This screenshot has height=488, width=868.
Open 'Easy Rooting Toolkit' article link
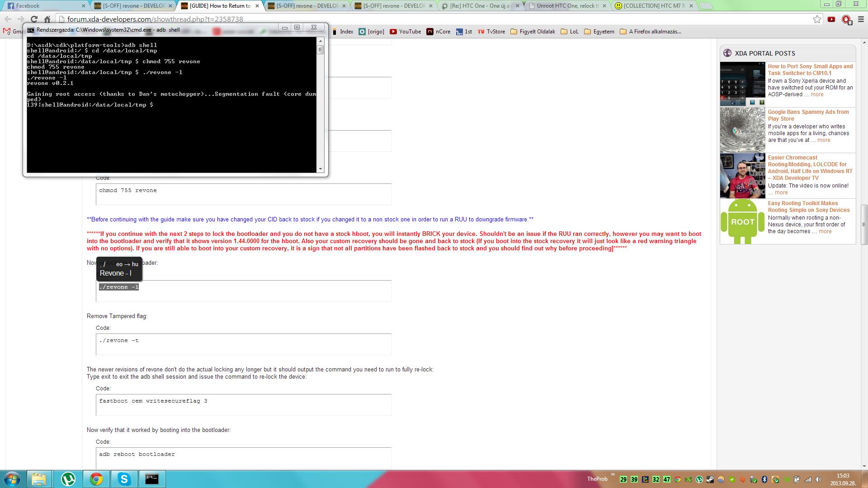808,206
